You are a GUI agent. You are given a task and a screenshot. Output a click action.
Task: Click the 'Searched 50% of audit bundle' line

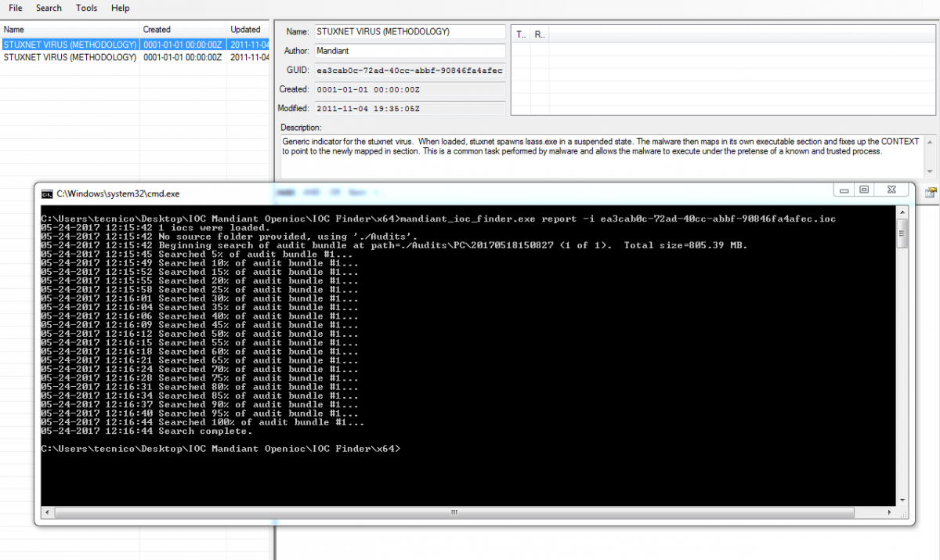tap(201, 334)
